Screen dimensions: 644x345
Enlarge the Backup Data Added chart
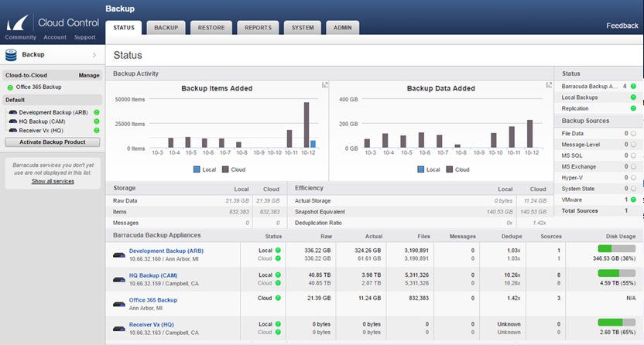(549, 85)
